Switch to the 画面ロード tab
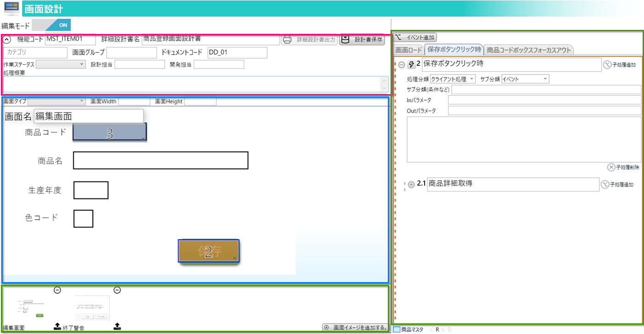Image resolution: width=644 pixels, height=334 pixels. point(408,50)
